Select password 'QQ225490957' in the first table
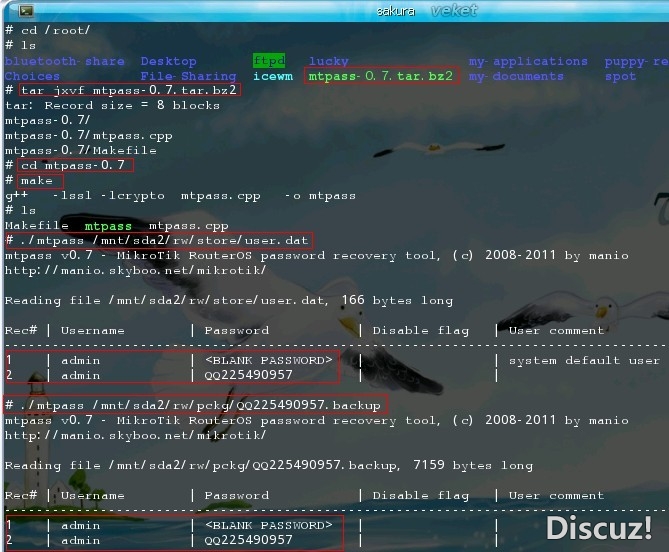 [x=249, y=375]
